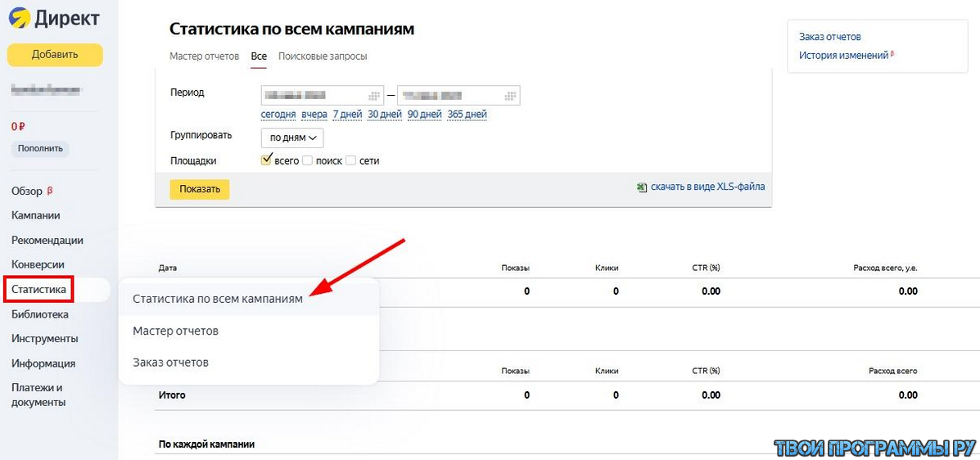Screen dimensions: 980x460
Task: Choose Заказ отчетов in the flyout menu
Action: (249, 363)
